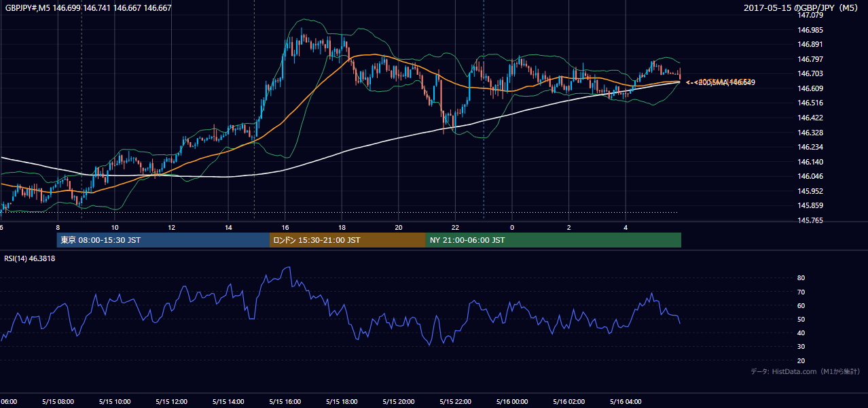The image size is (868, 408).
Task: Click the RSI 30 level label
Action: 801,347
